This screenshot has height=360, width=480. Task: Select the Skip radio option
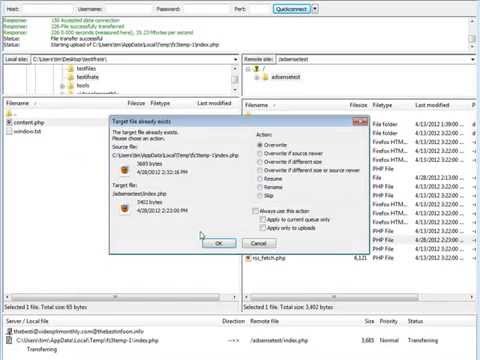point(260,196)
